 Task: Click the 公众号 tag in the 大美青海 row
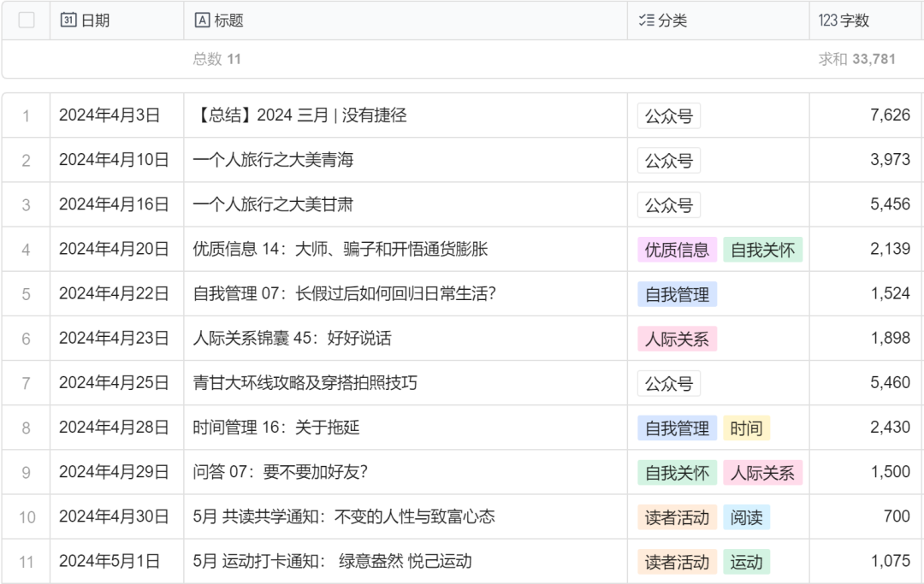[669, 160]
